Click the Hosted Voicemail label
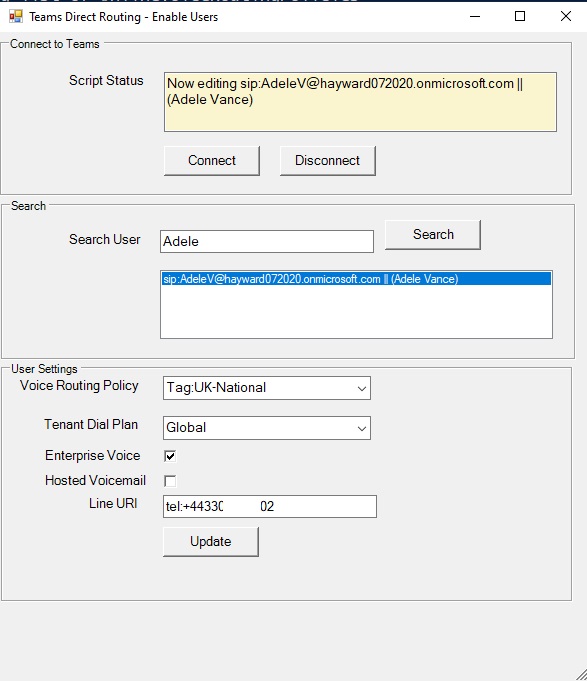 [x=96, y=480]
